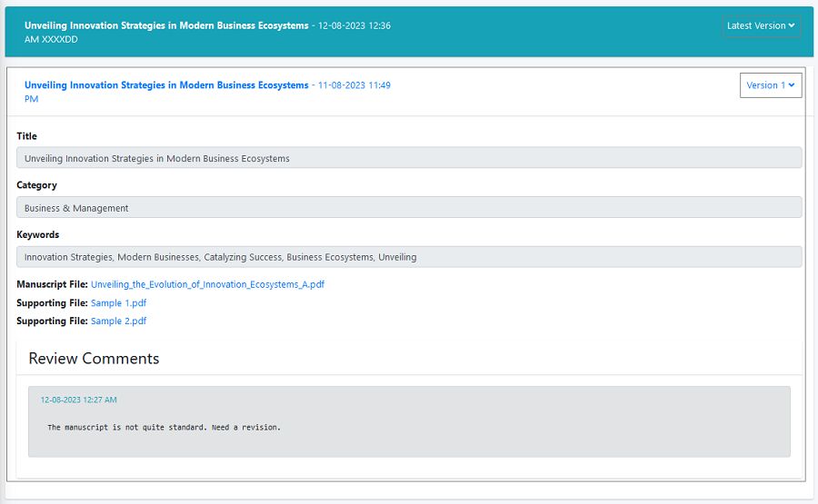Click inside the Title field
Image resolution: width=818 pixels, height=504 pixels.
tap(409, 158)
